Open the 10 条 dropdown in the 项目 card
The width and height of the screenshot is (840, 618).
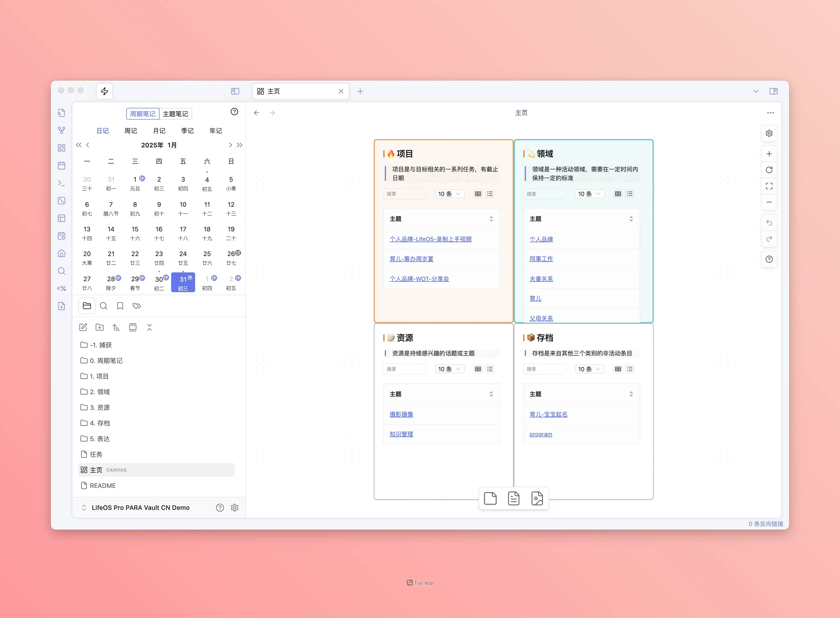(x=449, y=194)
